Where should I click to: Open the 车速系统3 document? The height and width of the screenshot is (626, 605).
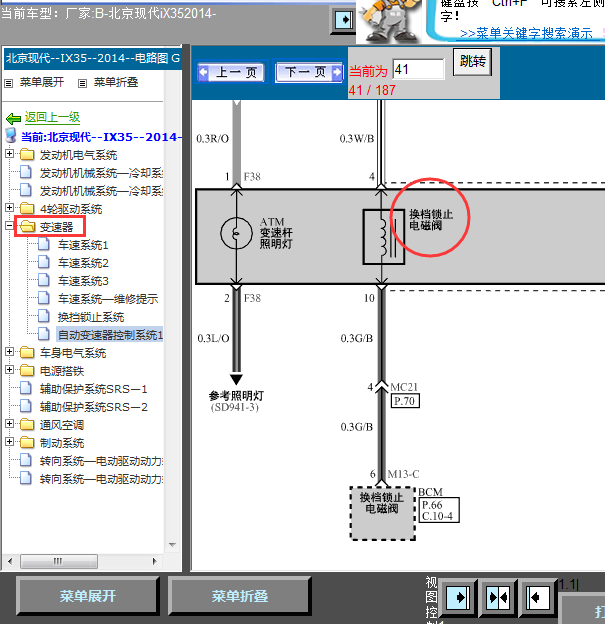point(83,281)
